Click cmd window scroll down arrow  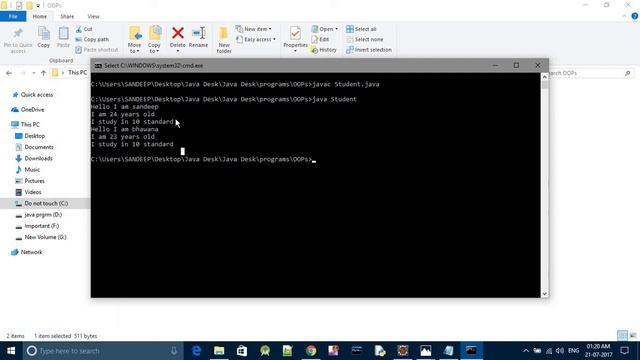pyautogui.click(x=545, y=294)
